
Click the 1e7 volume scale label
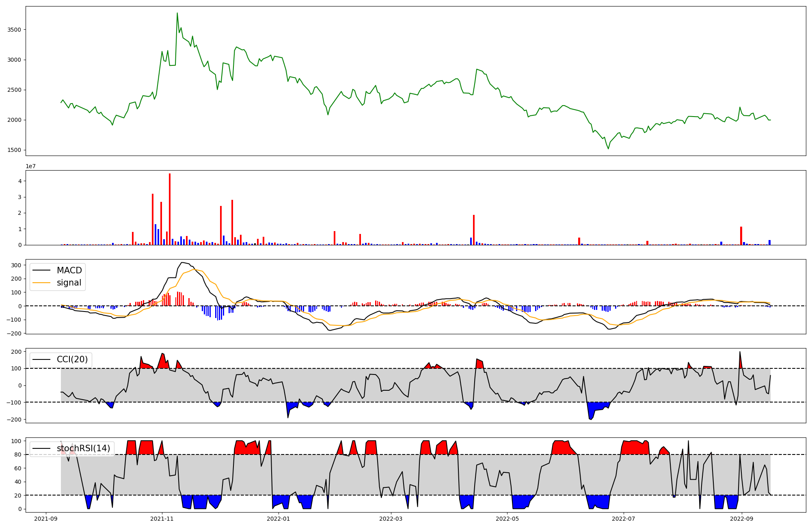pyautogui.click(x=30, y=167)
